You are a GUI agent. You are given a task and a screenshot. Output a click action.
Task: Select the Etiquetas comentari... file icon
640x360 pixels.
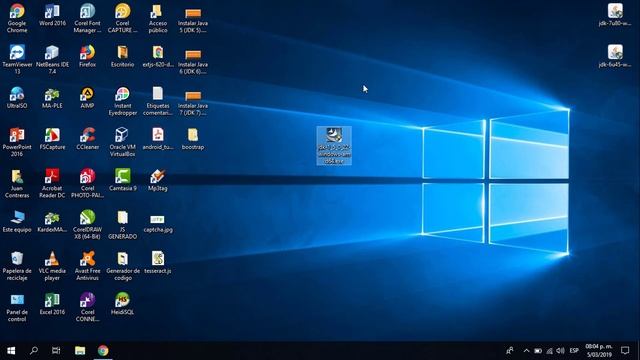tap(158, 100)
